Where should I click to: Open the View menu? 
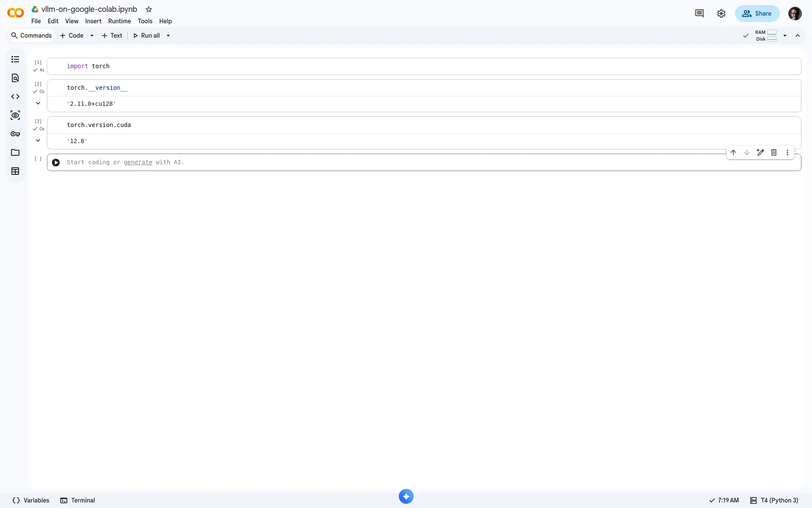[x=71, y=21]
